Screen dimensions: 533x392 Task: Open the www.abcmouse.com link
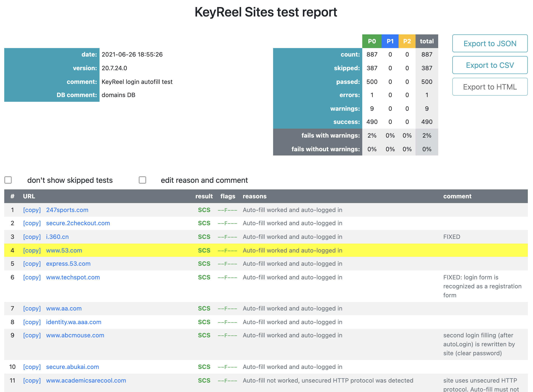pyautogui.click(x=75, y=335)
